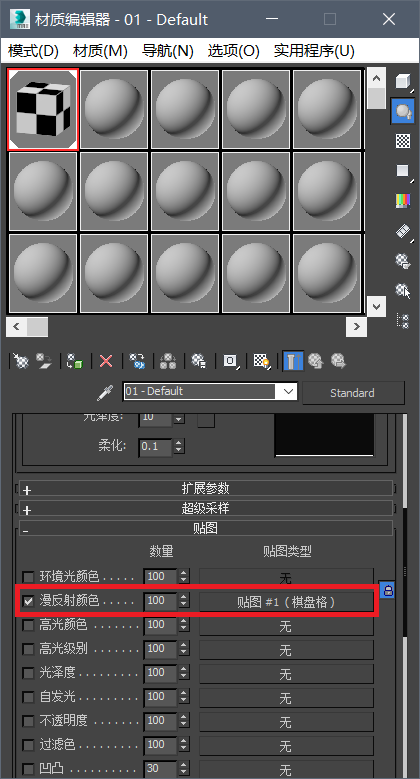Enable the 不透明度 map checkbox

pyautogui.click(x=28, y=721)
